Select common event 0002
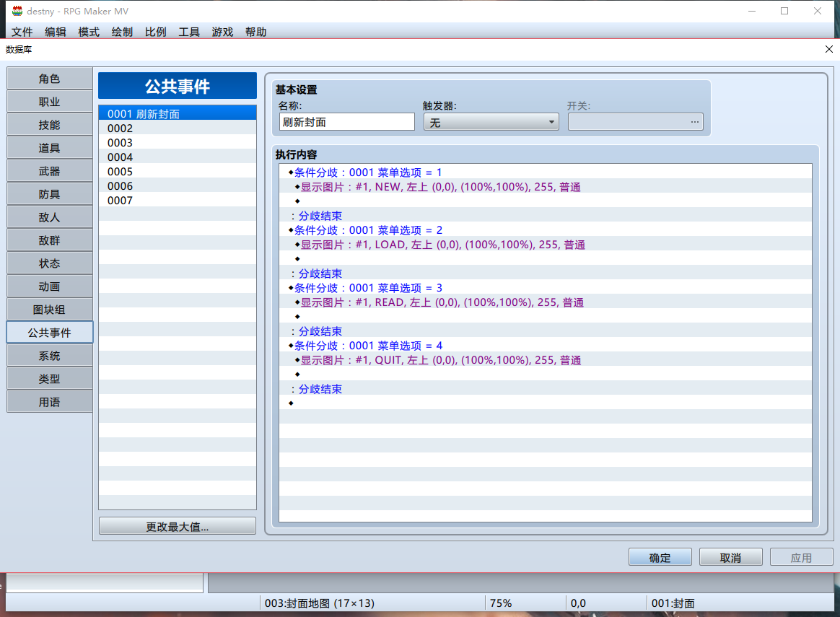The image size is (840, 617). [x=178, y=128]
